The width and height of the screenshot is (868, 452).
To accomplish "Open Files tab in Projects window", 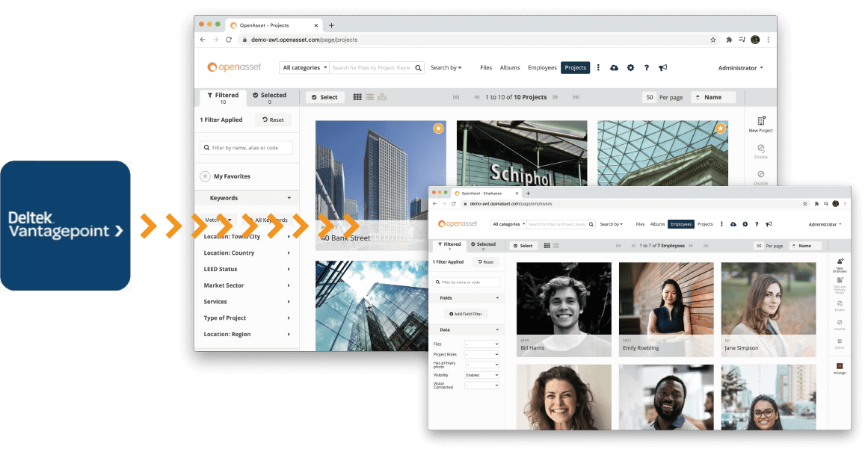I will (486, 67).
